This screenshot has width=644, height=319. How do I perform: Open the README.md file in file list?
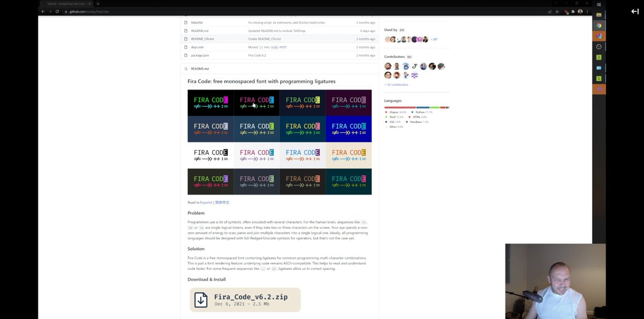click(200, 31)
